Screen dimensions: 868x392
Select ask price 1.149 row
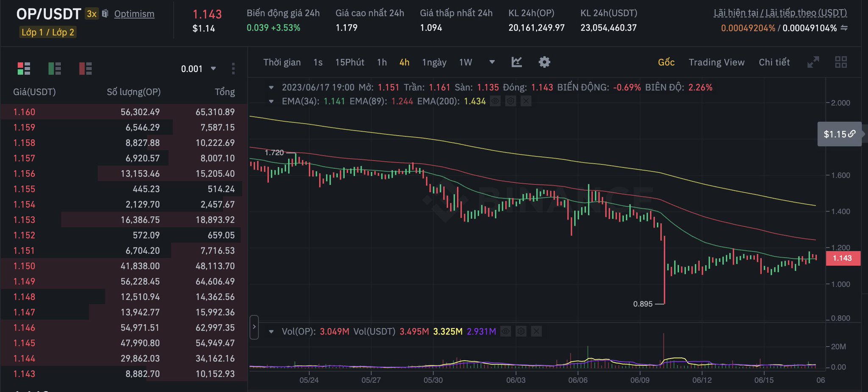click(x=124, y=281)
